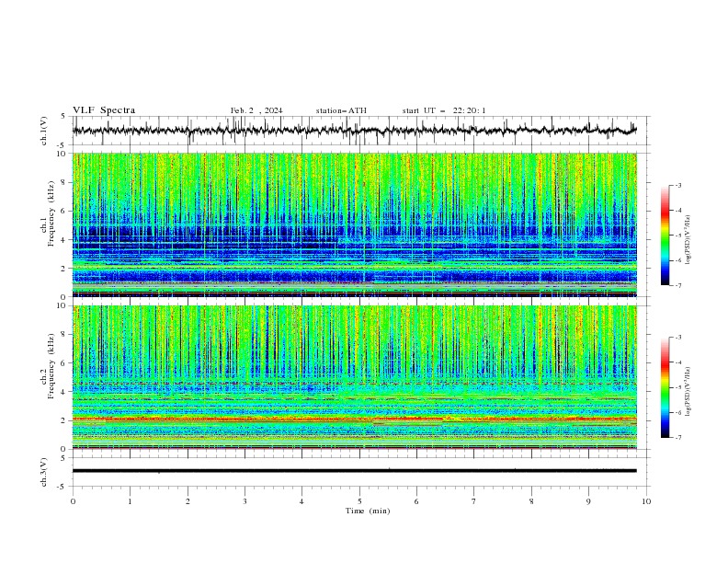728x563 pixels.
Task: Click the "-7" tick on upper colorbar
Action: click(x=677, y=285)
